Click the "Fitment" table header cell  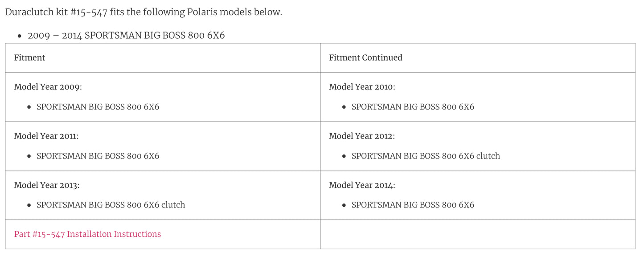(29, 58)
